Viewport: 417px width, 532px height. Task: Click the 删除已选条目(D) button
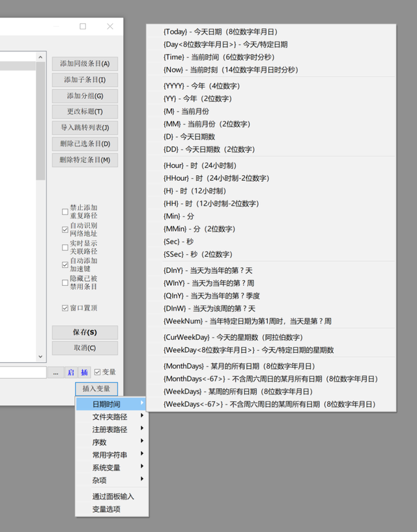coord(85,144)
